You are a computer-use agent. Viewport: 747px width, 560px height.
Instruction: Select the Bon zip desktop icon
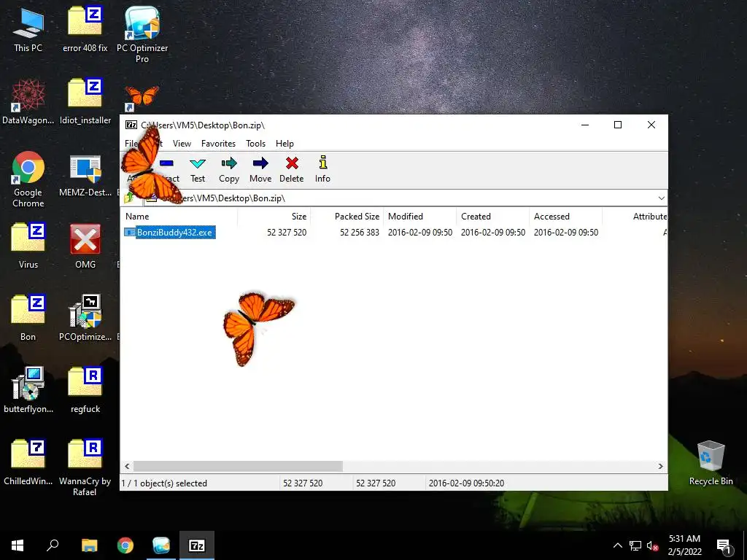[x=28, y=319]
